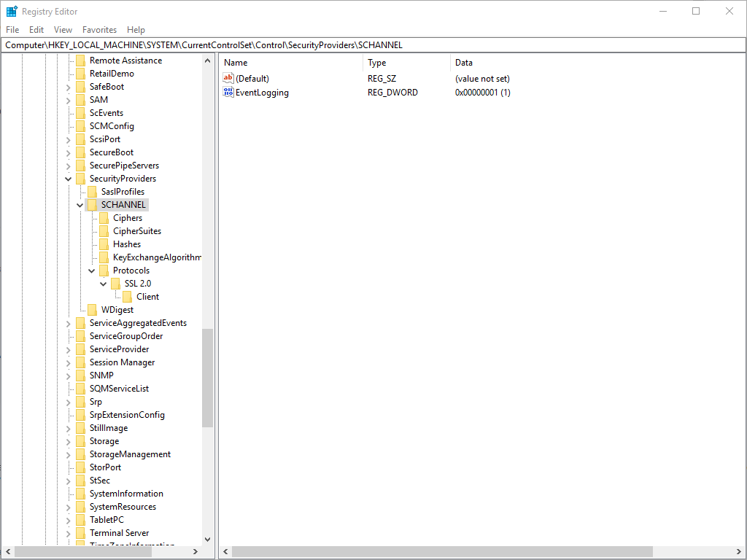This screenshot has height=560, width=747.
Task: Click the EventLogging DWORD value icon
Action: pyautogui.click(x=228, y=92)
